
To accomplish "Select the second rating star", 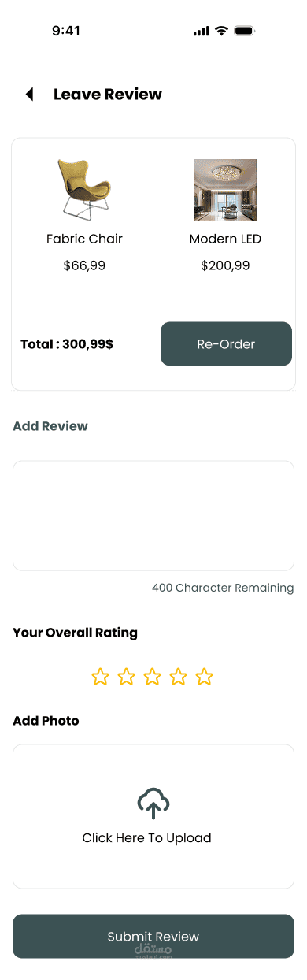I will tap(126, 677).
